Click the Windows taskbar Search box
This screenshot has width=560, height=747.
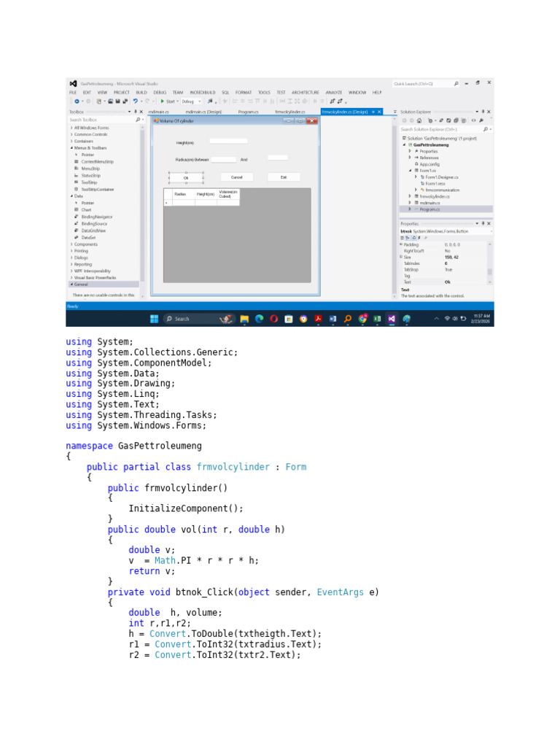tap(198, 320)
